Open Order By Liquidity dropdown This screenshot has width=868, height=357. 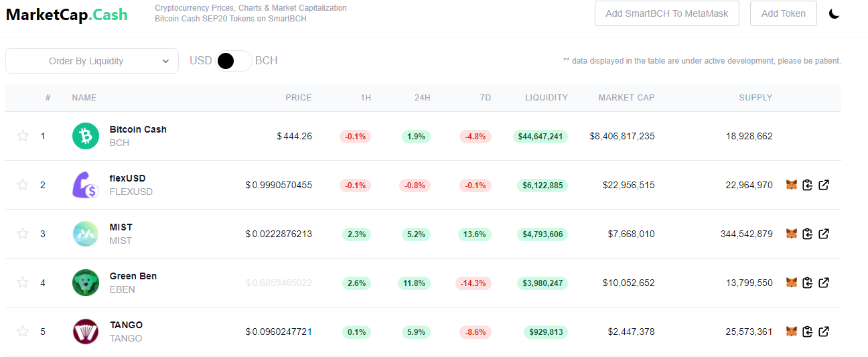click(92, 61)
